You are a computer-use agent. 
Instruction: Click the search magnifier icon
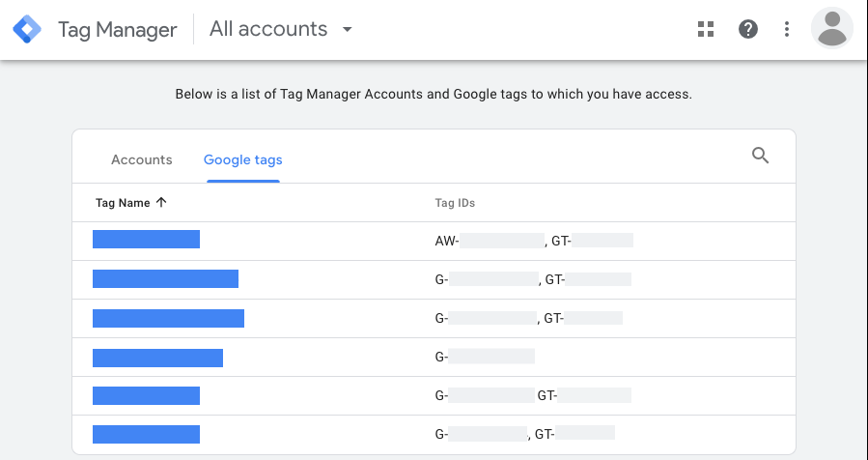click(761, 156)
